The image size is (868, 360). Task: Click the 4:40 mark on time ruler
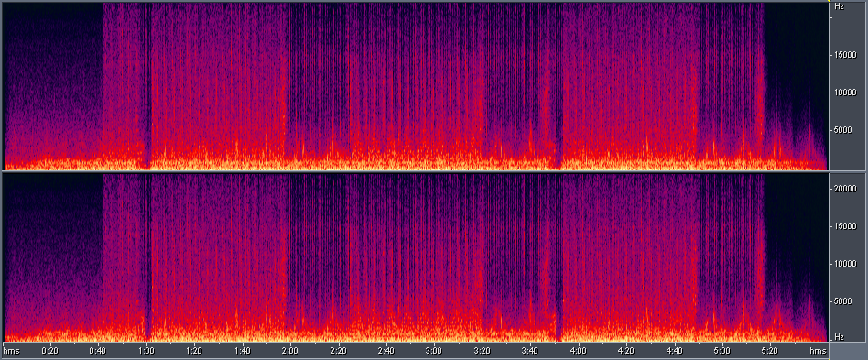point(674,351)
